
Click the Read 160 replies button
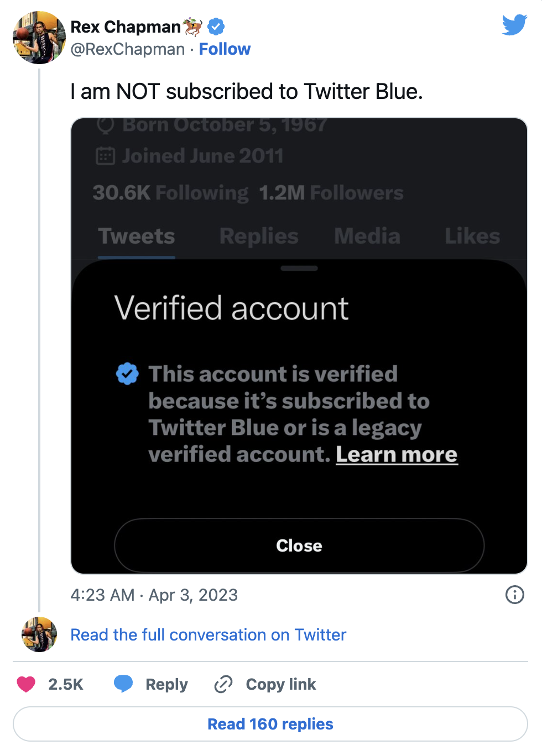click(270, 724)
